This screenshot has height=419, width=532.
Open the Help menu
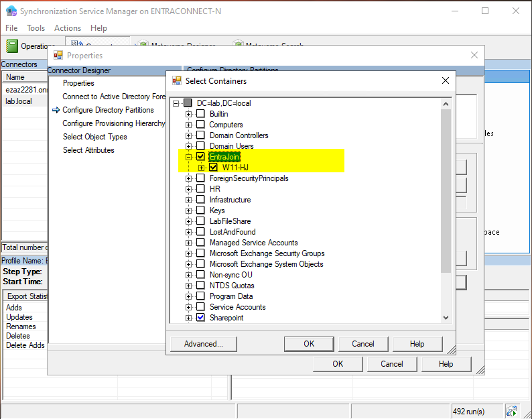(x=98, y=28)
